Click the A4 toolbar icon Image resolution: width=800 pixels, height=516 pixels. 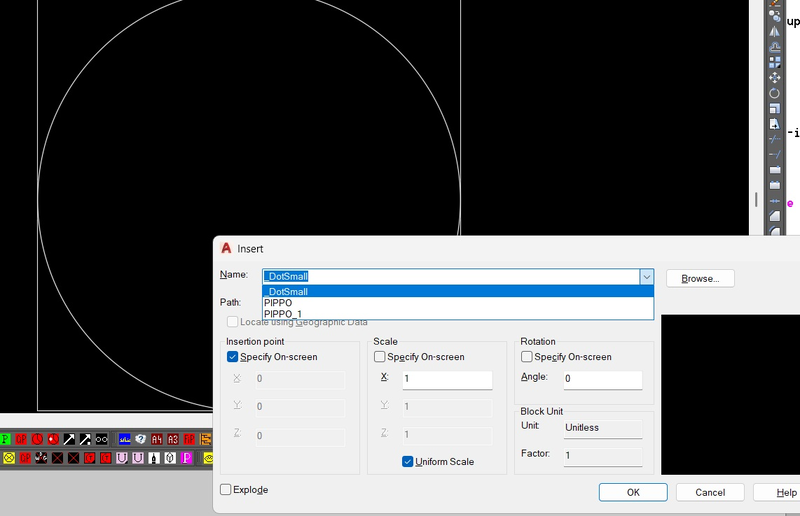click(x=157, y=439)
